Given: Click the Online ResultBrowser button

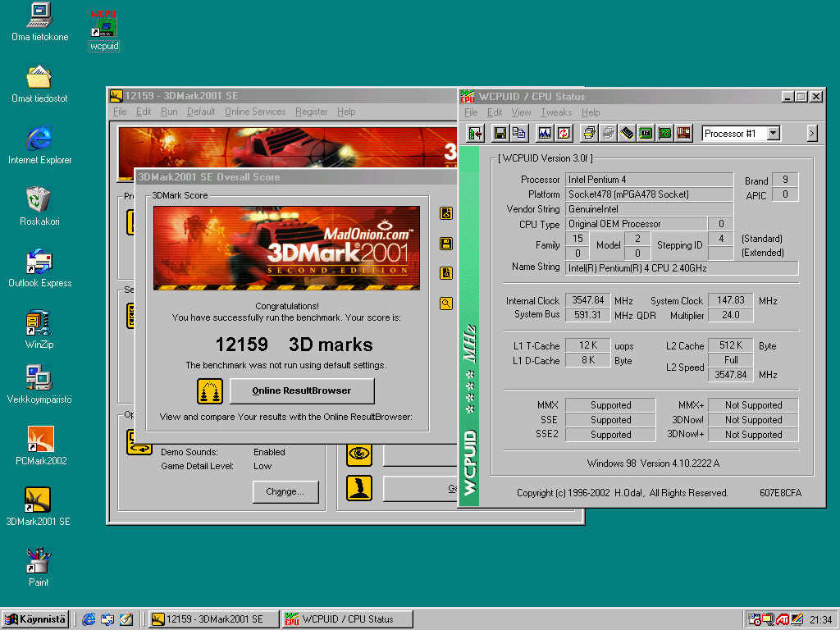Looking at the screenshot, I should [302, 390].
